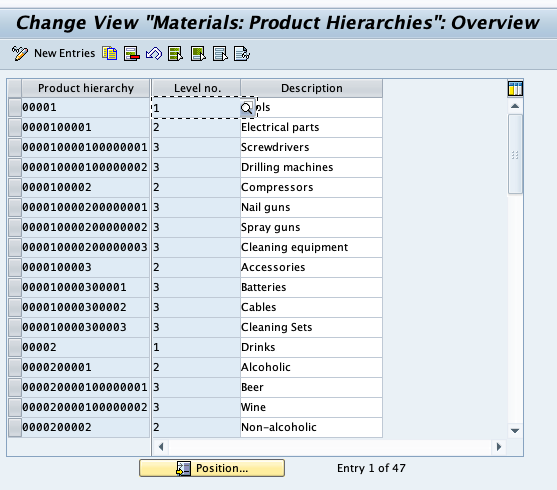Edit the Compressors description field

[312, 188]
